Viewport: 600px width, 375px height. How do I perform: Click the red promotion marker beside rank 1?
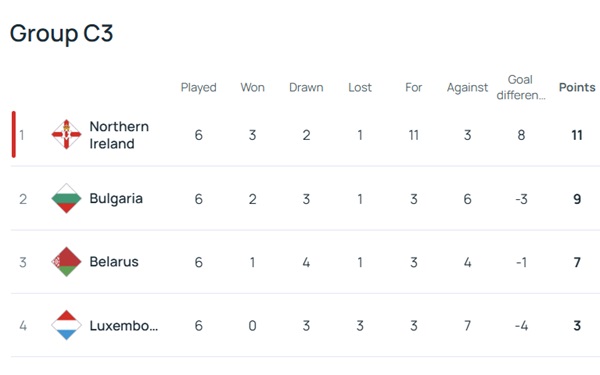coord(14,134)
